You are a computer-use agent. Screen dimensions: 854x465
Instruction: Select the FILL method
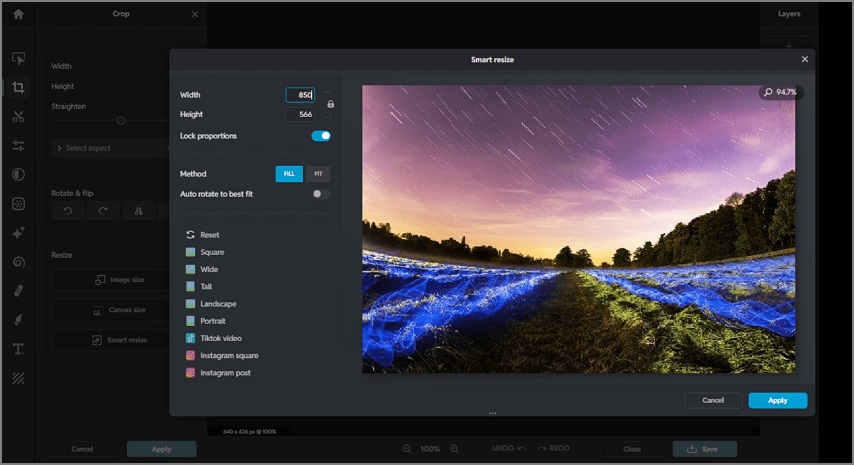click(289, 174)
